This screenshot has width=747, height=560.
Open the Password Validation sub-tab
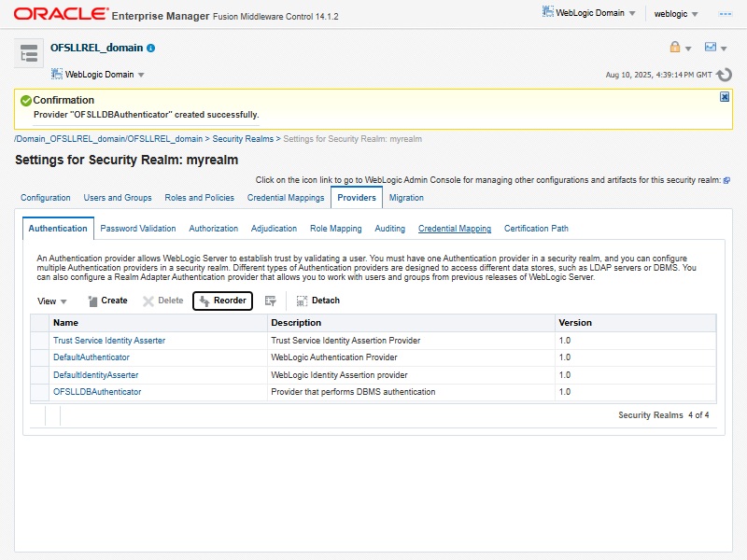pyautogui.click(x=137, y=229)
